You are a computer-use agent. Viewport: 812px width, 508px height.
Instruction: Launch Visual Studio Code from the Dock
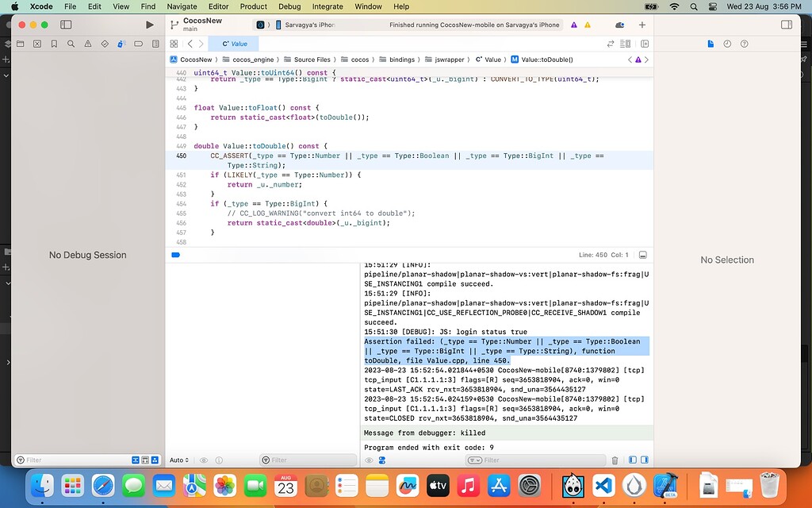(x=603, y=485)
